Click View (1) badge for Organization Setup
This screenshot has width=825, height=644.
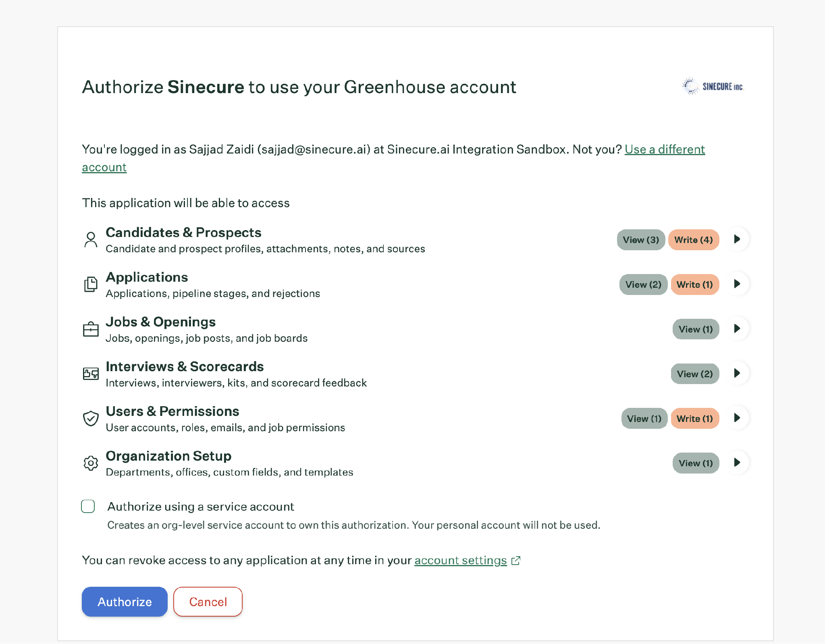click(x=696, y=463)
